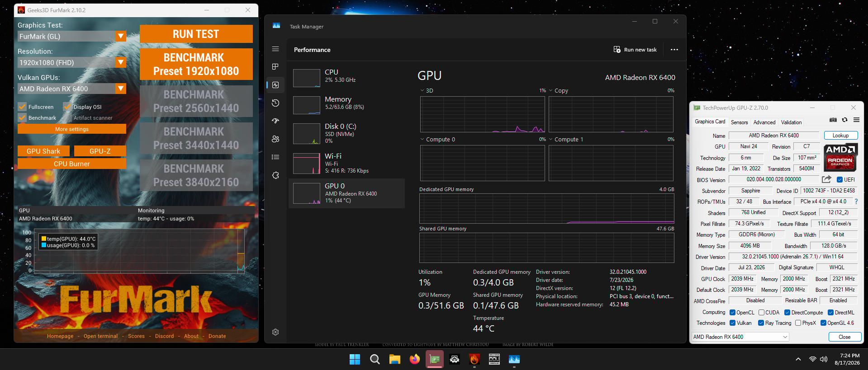Click the AMD Radeon Graphics logo in GPU-Z
Image resolution: width=868 pixels, height=370 pixels.
point(840,157)
